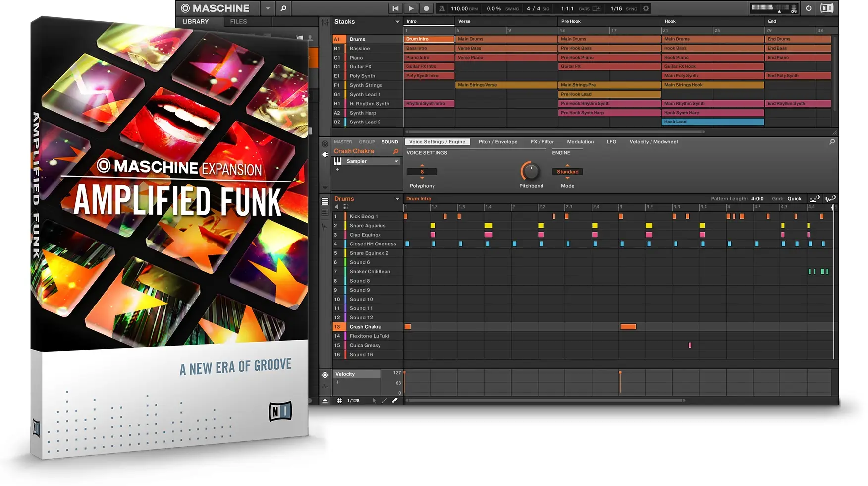Click the control area search magnifier

tap(832, 142)
